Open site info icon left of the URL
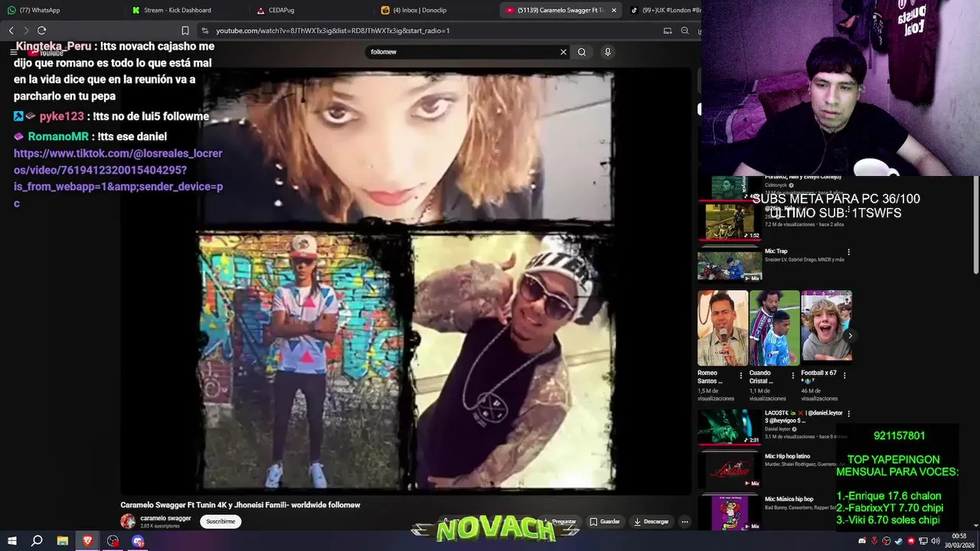 point(204,31)
